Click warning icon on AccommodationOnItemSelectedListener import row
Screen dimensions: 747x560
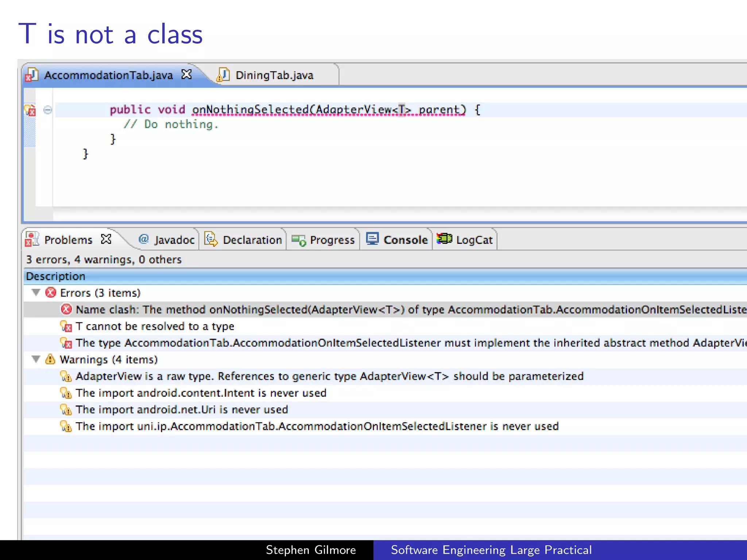[x=66, y=427]
